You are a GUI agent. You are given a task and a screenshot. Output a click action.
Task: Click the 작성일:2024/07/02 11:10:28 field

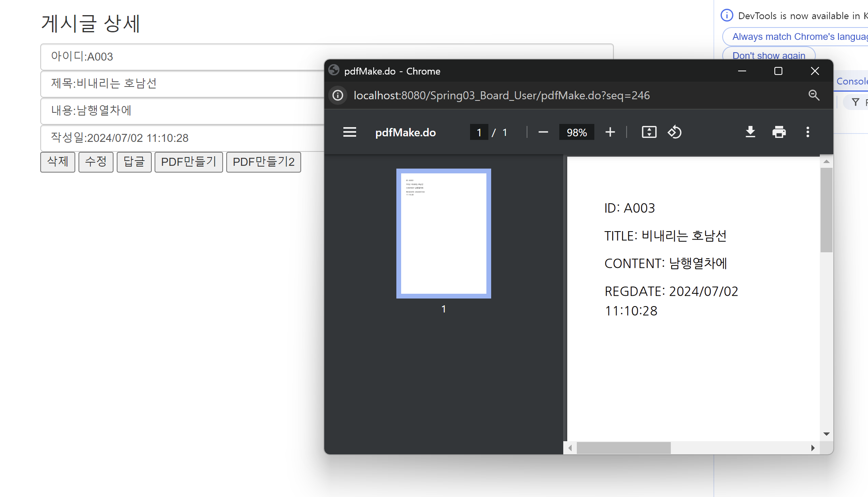182,138
